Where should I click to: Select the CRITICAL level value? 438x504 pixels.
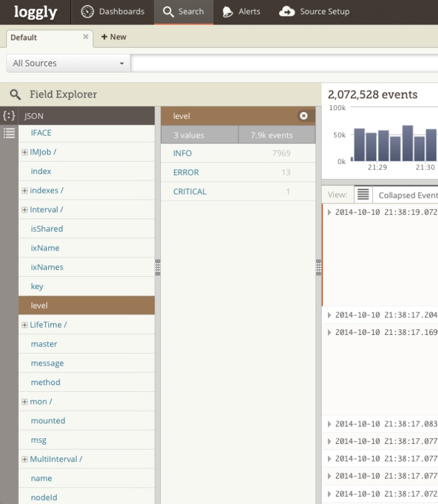190,192
